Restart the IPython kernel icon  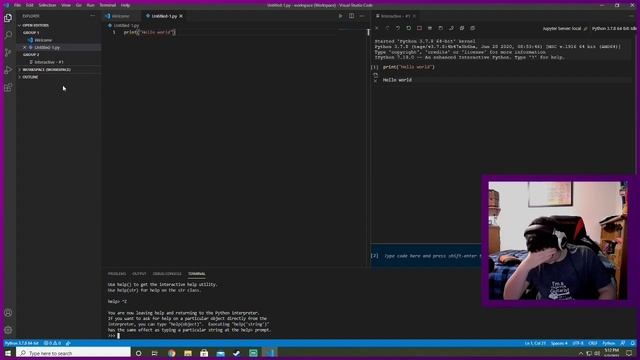point(409,28)
